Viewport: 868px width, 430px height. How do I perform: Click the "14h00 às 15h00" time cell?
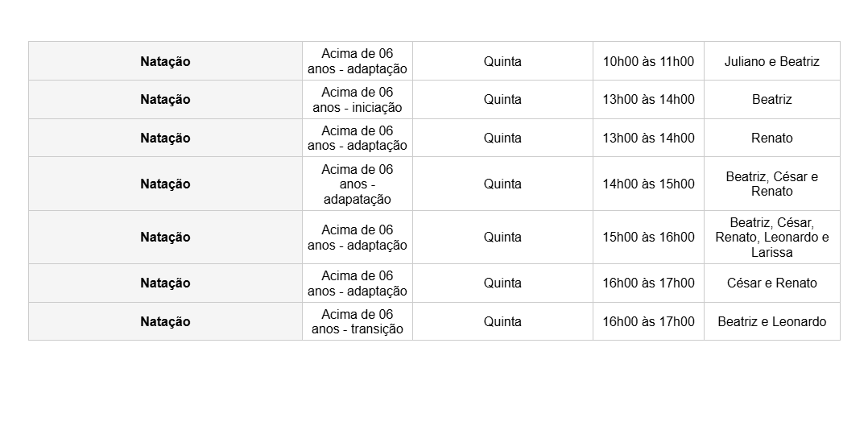[648, 184]
